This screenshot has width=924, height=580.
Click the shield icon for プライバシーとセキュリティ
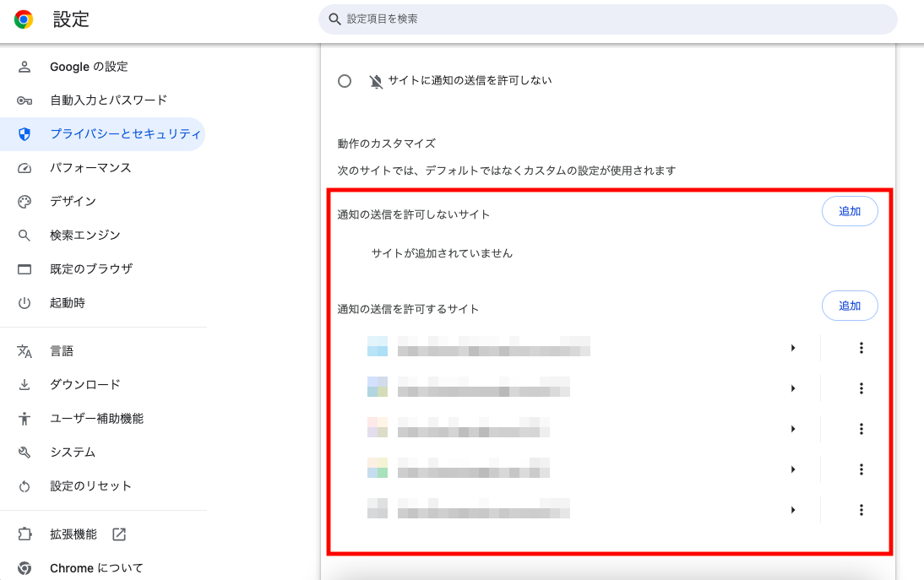[24, 134]
